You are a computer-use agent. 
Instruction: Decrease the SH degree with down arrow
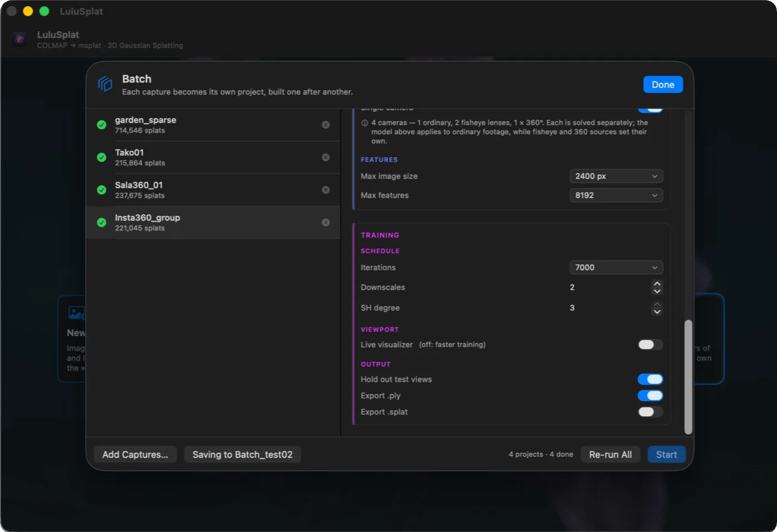pos(657,312)
